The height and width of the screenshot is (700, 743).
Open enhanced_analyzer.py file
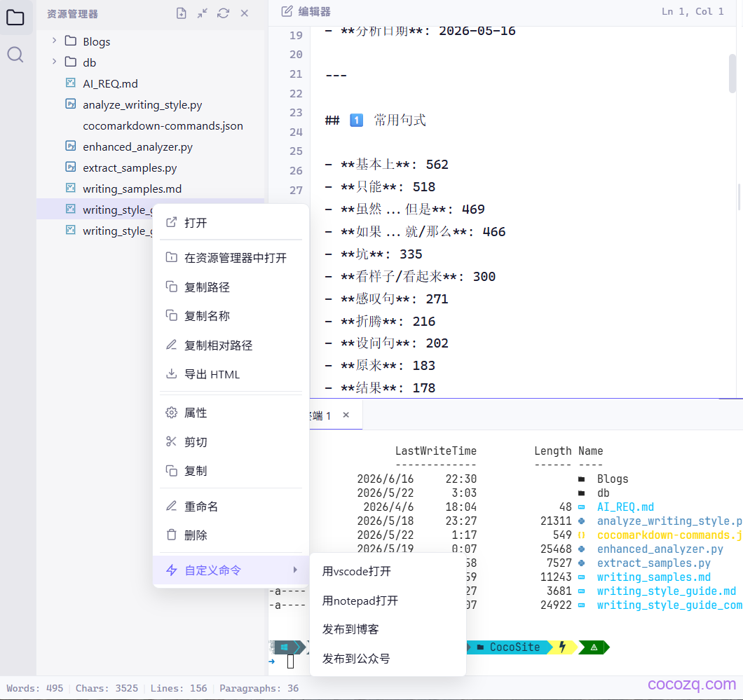(151, 147)
